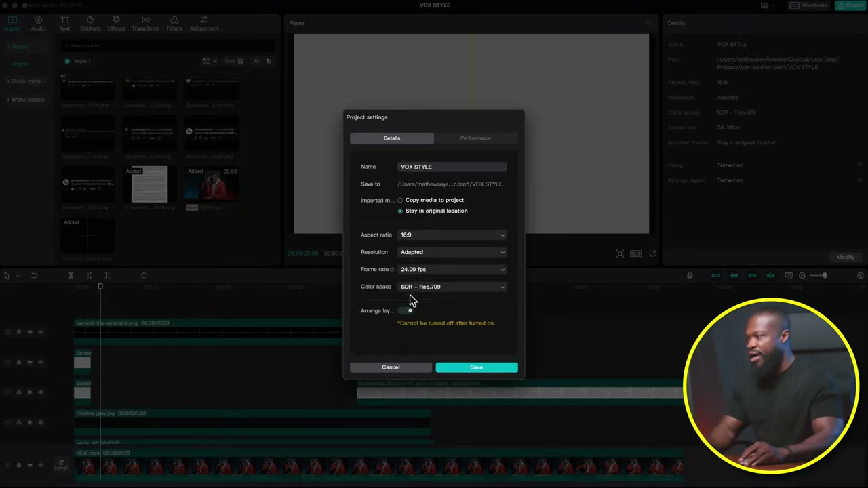Switch to the Performance tab
Screen dimensions: 868x488
[x=475, y=138]
